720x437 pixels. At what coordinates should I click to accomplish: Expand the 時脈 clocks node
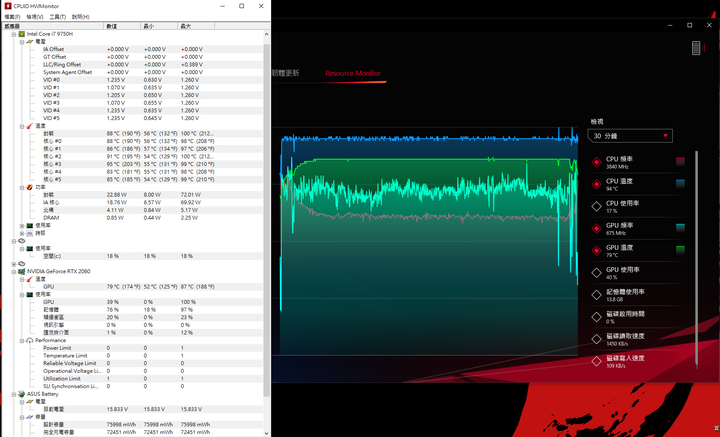pos(22,233)
